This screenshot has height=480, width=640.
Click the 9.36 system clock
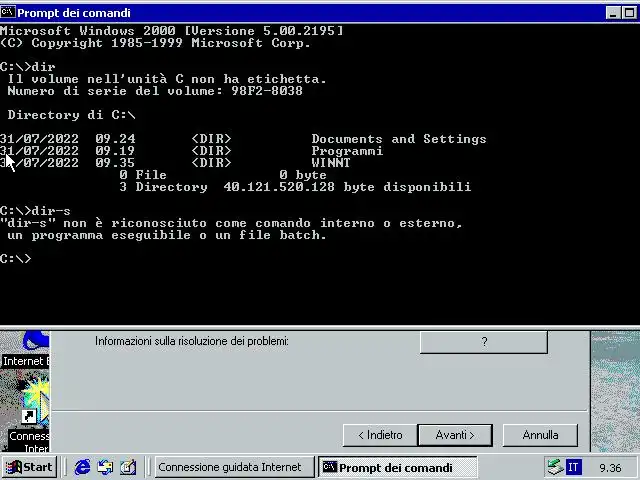pyautogui.click(x=610, y=468)
